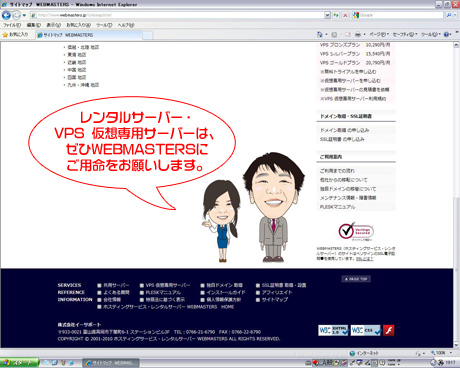This screenshot has width=460, height=368.
Task: Click the Feeds icon in command bar
Action: (x=334, y=34)
